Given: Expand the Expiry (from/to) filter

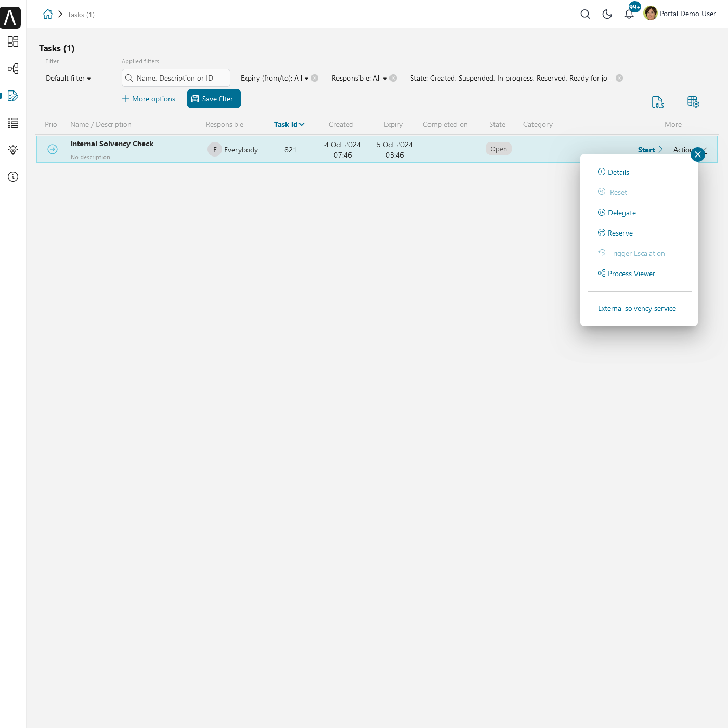Looking at the screenshot, I should click(x=275, y=78).
